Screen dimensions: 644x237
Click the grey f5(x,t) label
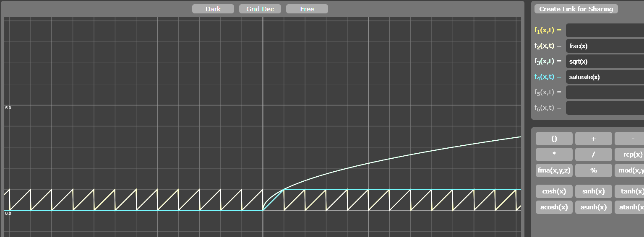548,92
